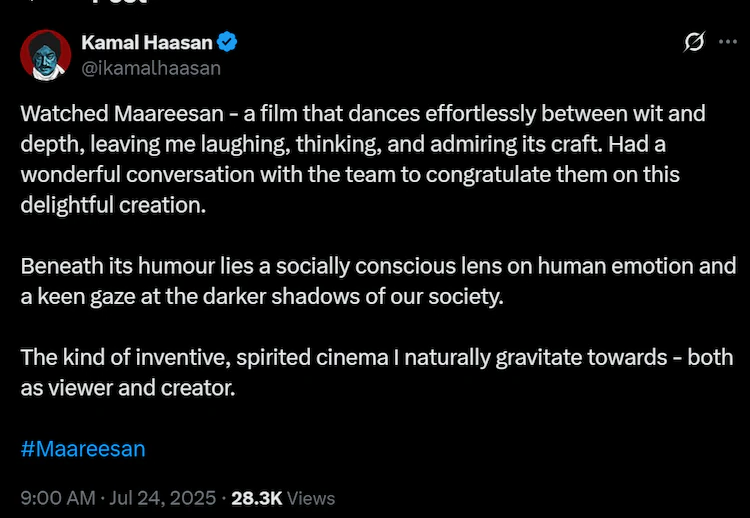Click the blue verified checkmark badge
The image size is (750, 518).
(x=227, y=42)
